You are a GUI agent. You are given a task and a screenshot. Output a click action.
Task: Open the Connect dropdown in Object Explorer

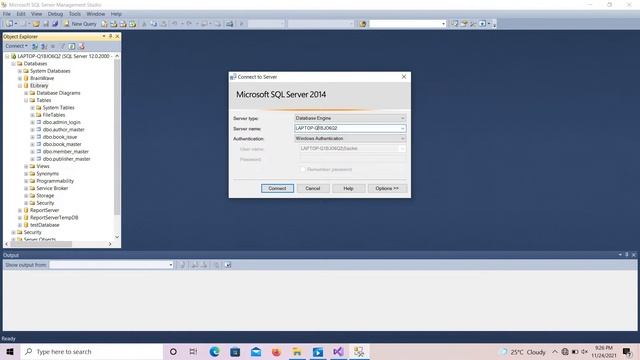[x=17, y=46]
